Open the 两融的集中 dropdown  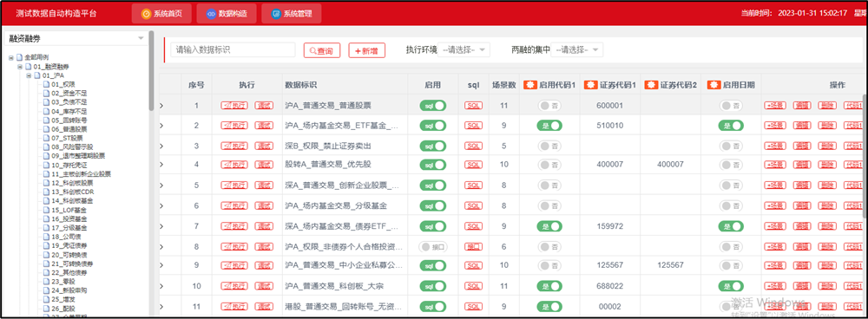[577, 49]
